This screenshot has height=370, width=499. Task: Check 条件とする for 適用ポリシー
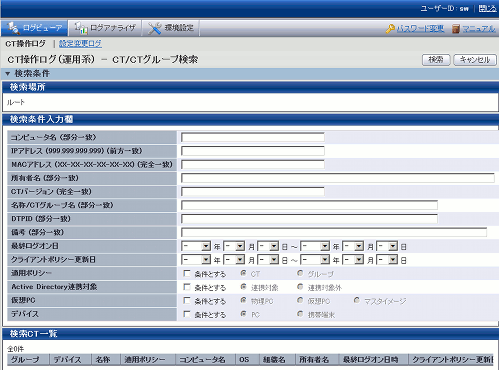(x=187, y=274)
